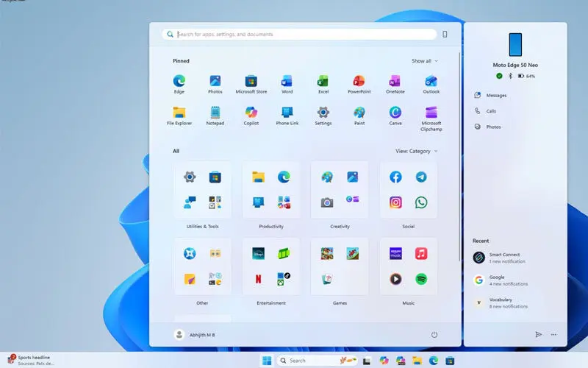Open Edge from pinned apps

point(179,84)
